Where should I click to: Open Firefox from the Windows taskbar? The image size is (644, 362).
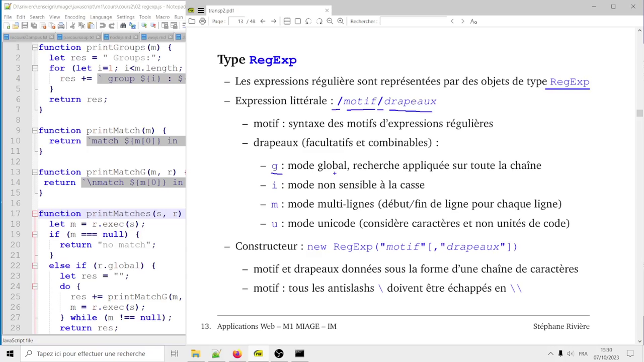237,353
